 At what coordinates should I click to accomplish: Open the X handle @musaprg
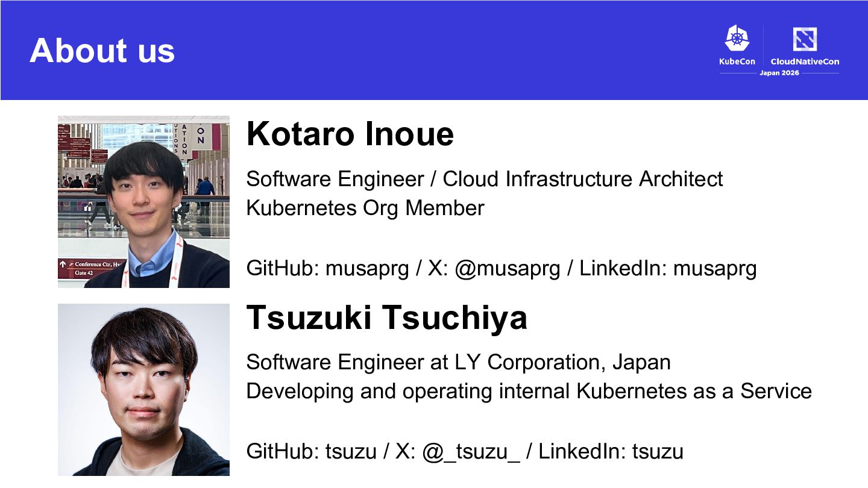494,269
